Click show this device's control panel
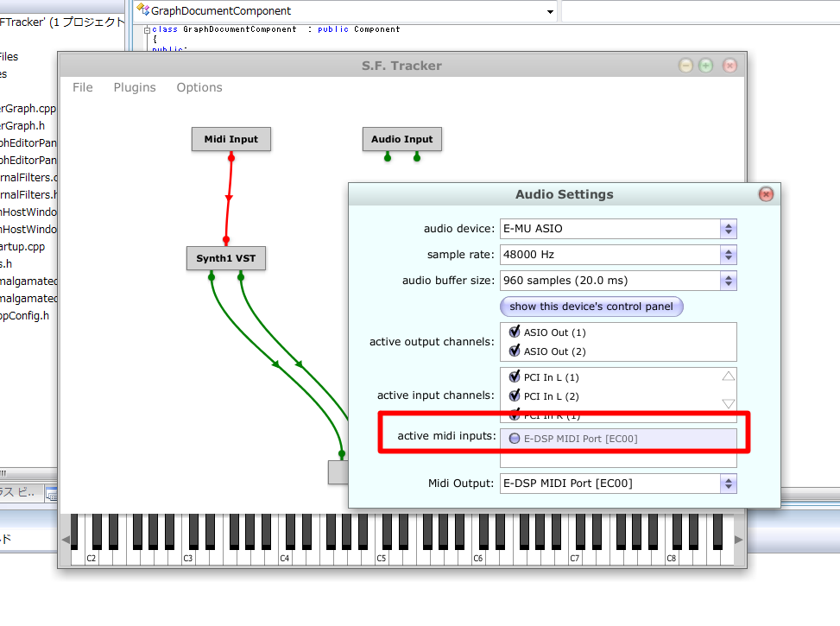Screen dimensions: 840x626 (591, 307)
